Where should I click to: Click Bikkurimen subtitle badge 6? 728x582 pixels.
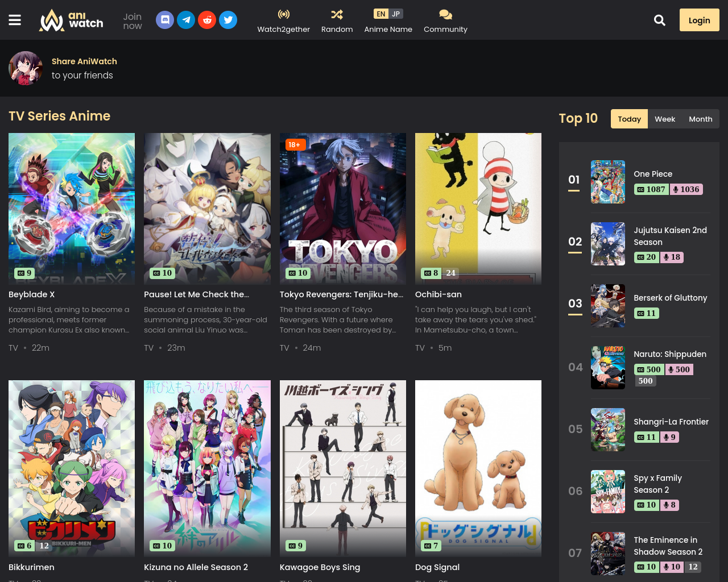24,546
